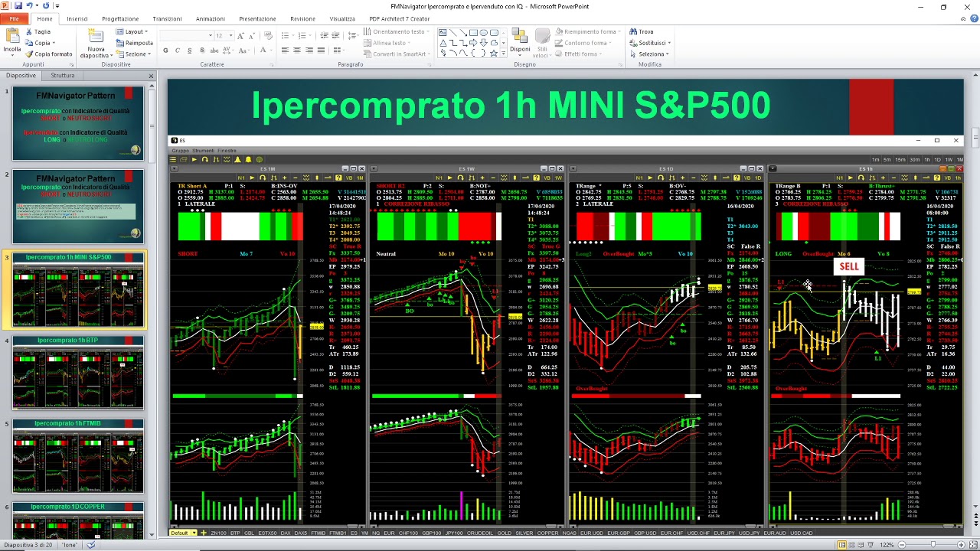Click the zoom slider in the status bar

coord(933,545)
